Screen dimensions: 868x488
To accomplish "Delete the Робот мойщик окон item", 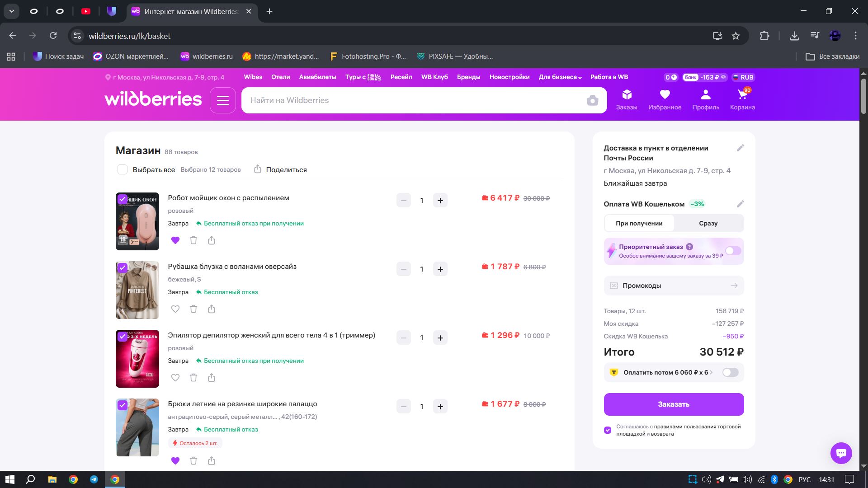I will pos(193,240).
